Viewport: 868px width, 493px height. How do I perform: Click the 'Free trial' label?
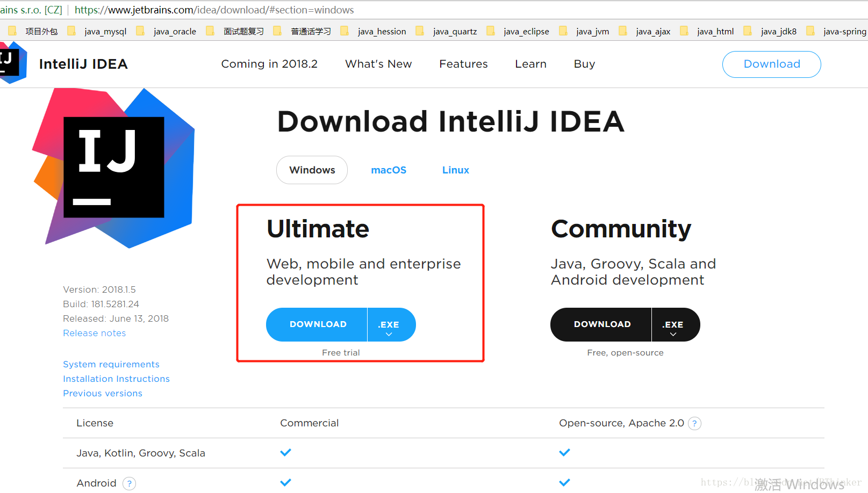[x=341, y=353]
